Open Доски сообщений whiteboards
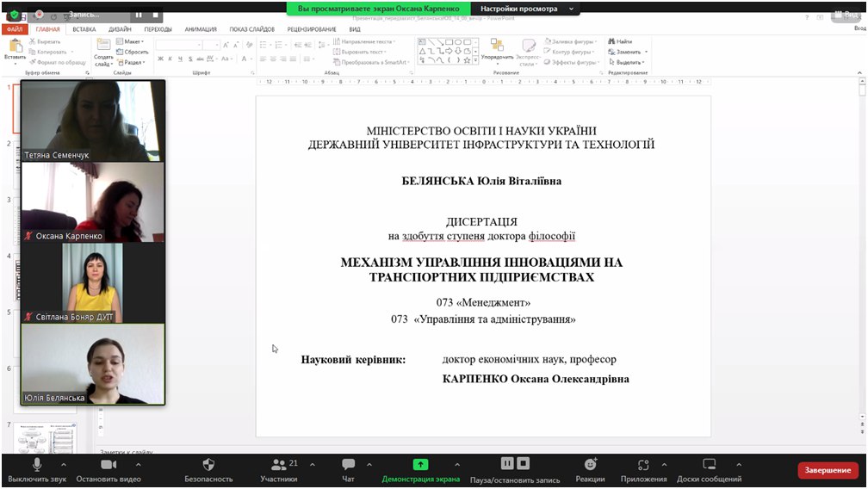868x489 pixels. click(710, 471)
